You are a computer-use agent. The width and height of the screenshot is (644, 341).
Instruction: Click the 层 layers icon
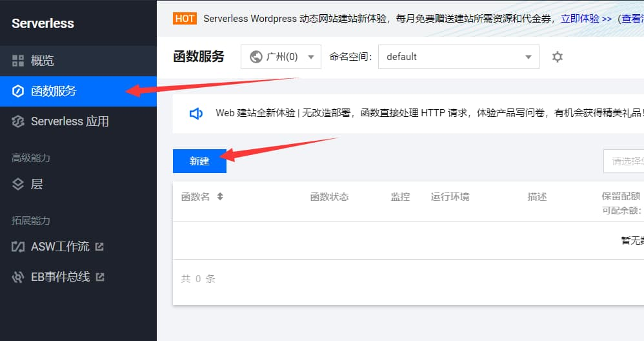click(x=17, y=184)
